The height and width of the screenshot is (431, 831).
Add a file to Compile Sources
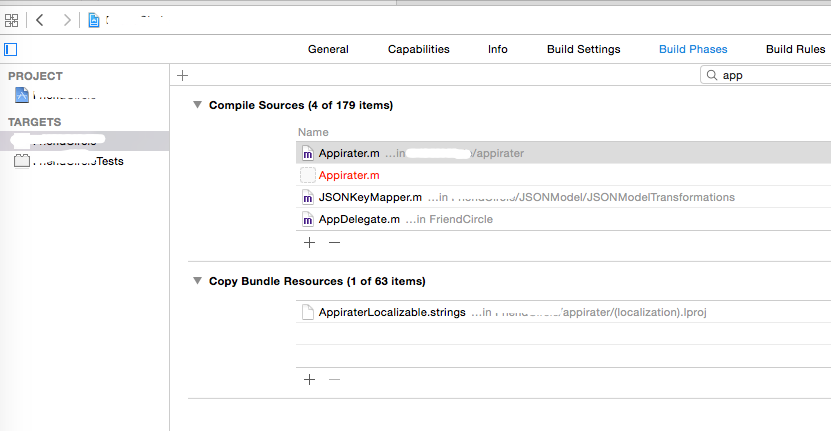[x=310, y=243]
